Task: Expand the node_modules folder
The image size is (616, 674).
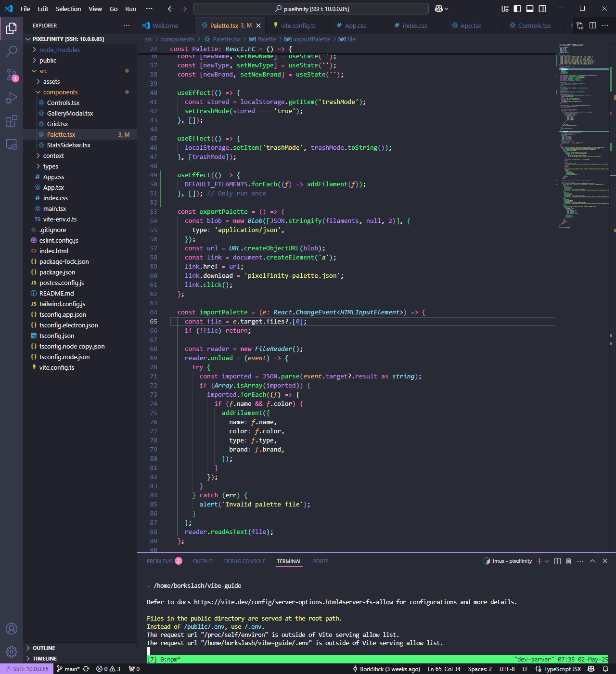Action: tap(59, 50)
